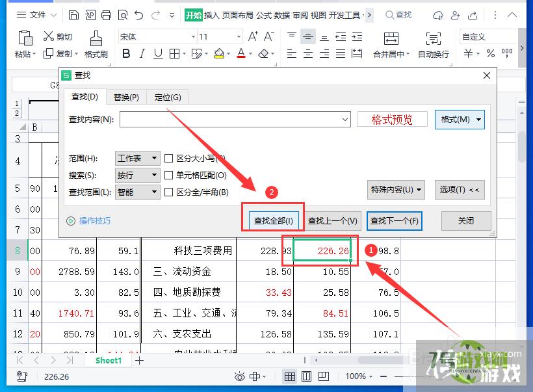Click the Align Left icon
The height and width of the screenshot is (392, 533).
[292, 53]
